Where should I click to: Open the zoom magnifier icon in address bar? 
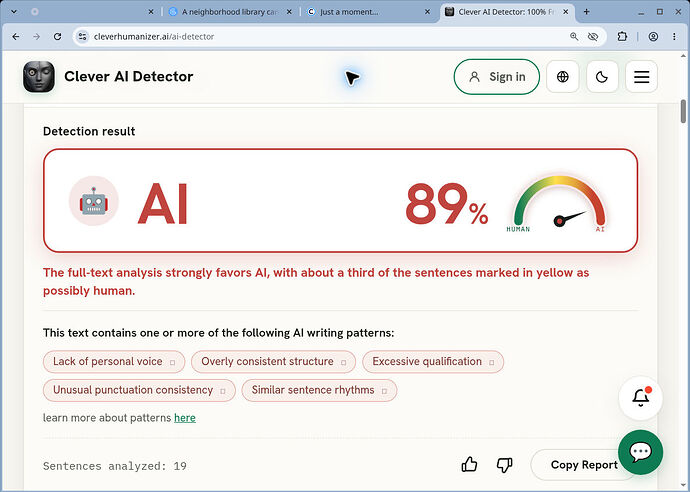[574, 37]
